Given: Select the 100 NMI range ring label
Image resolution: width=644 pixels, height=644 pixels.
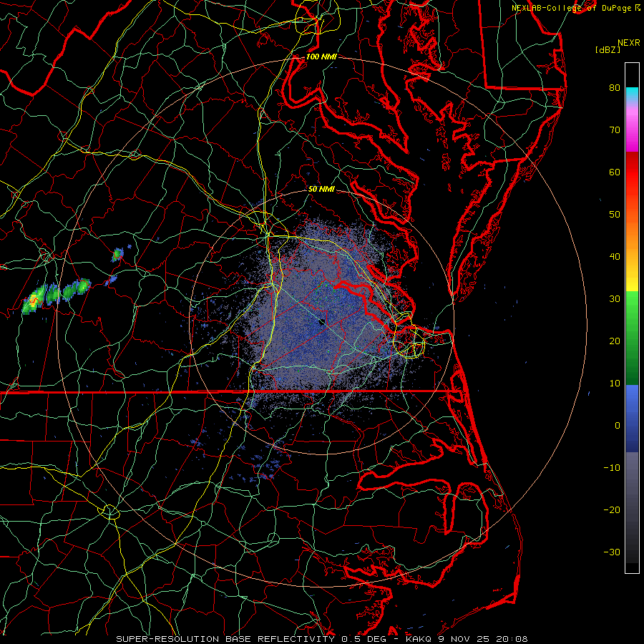Looking at the screenshot, I should coord(321,57).
